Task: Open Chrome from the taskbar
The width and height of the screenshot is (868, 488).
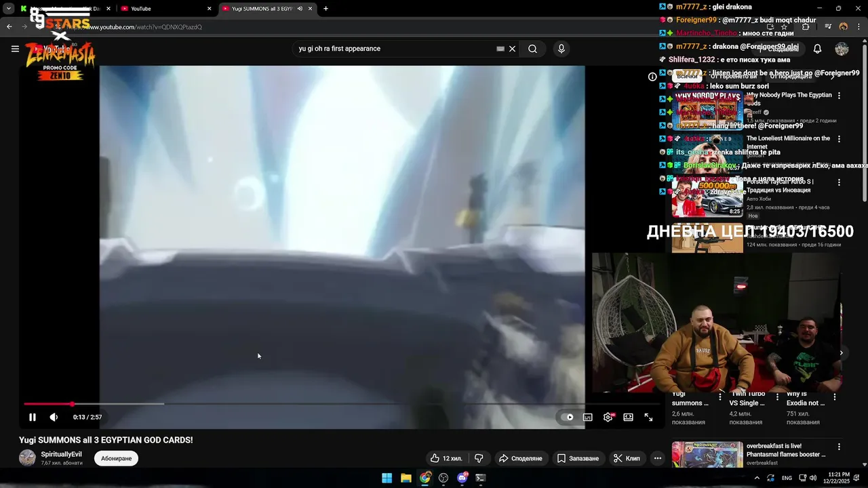Action: click(425, 478)
